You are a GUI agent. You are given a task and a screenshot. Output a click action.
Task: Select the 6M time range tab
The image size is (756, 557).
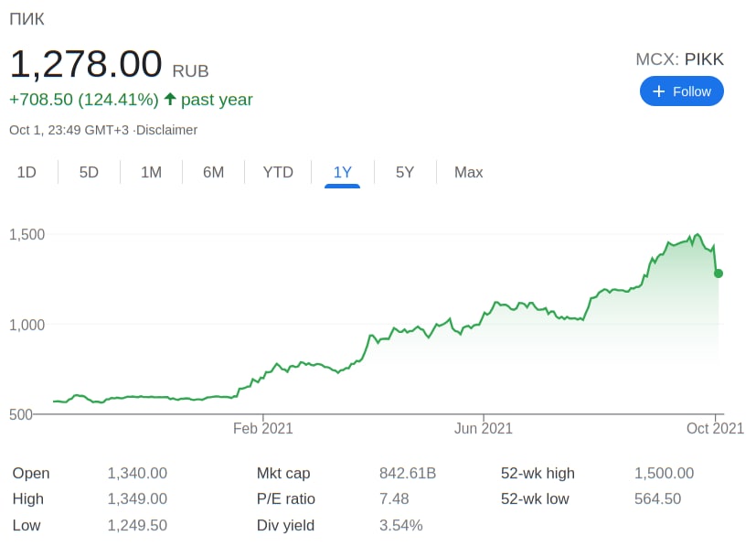(x=213, y=172)
